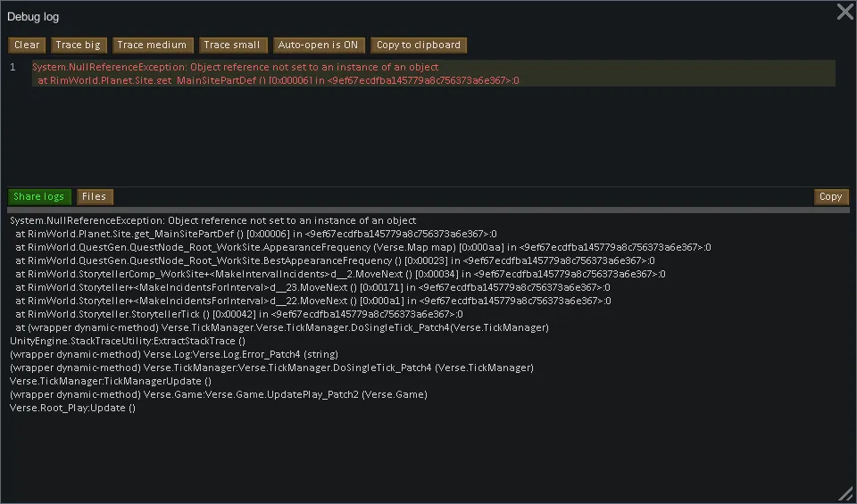Select Trace big option

(x=79, y=45)
